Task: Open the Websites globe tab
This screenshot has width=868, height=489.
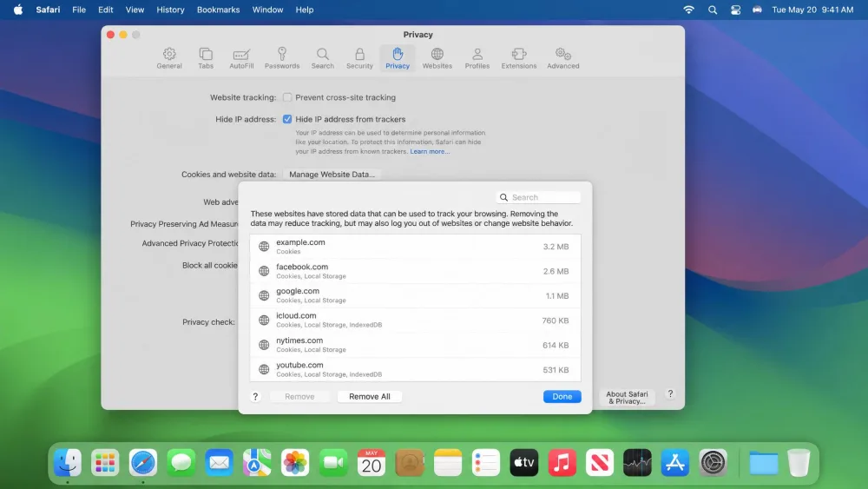Action: (437, 58)
